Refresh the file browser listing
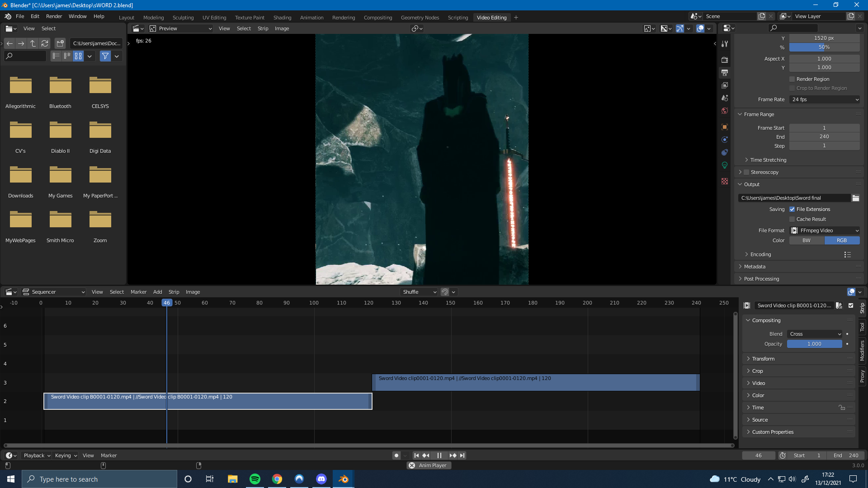Viewport: 868px width, 488px height. (x=45, y=43)
